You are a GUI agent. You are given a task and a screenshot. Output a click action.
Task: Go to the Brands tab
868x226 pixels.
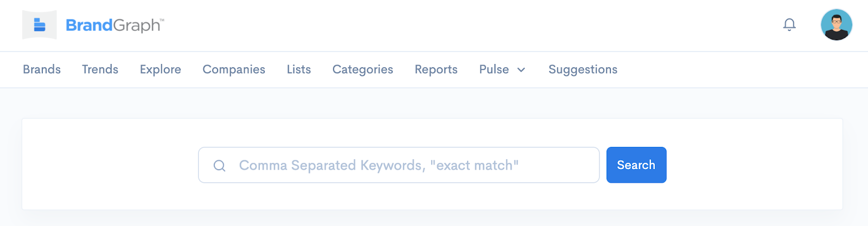42,69
